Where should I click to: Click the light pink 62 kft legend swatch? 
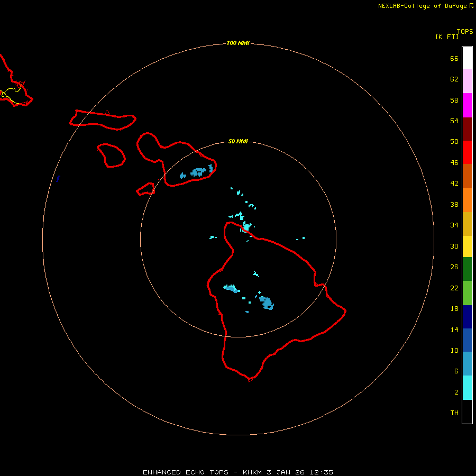tap(467, 81)
